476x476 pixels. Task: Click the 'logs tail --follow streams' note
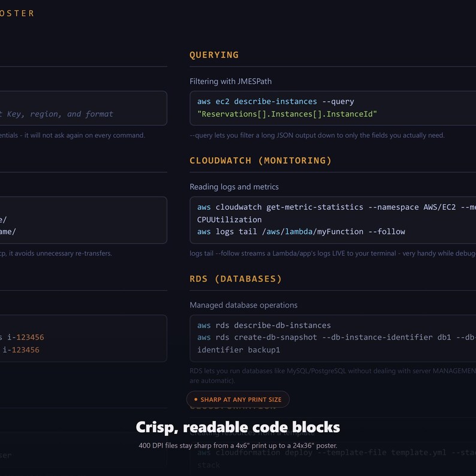point(333,254)
